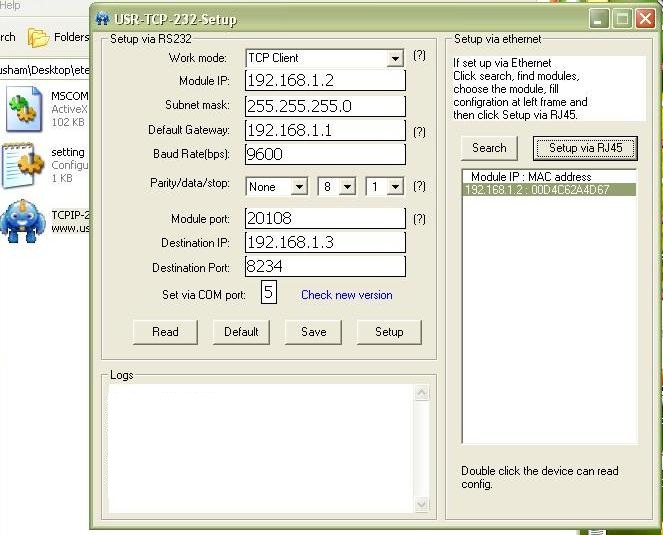The height and width of the screenshot is (535, 663).
Task: Click the Default button
Action: point(241,332)
